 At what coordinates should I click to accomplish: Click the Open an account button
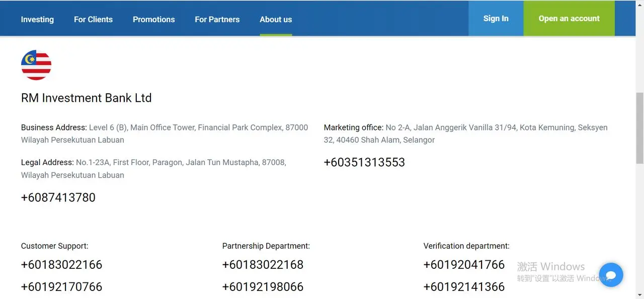(569, 18)
